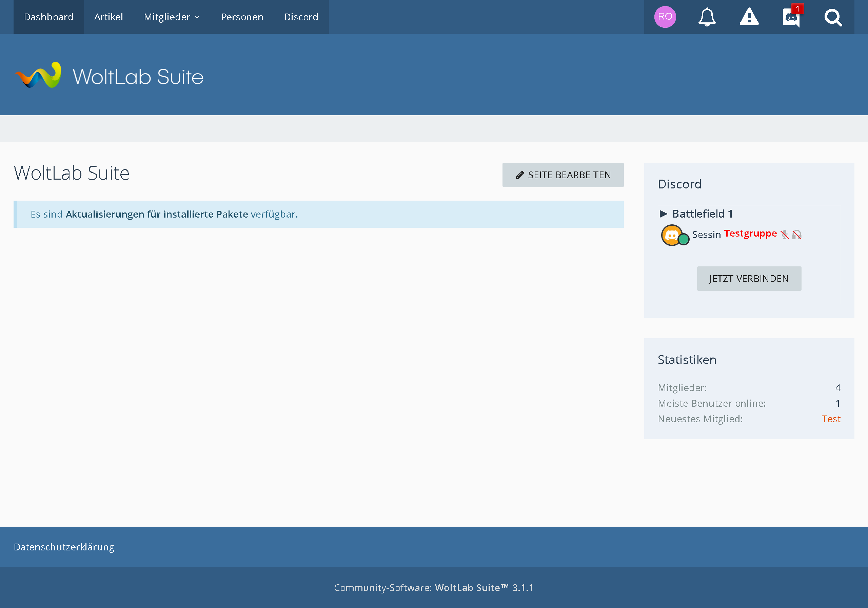
Task: Click the WoltLab Suite wave logo
Action: [38, 75]
